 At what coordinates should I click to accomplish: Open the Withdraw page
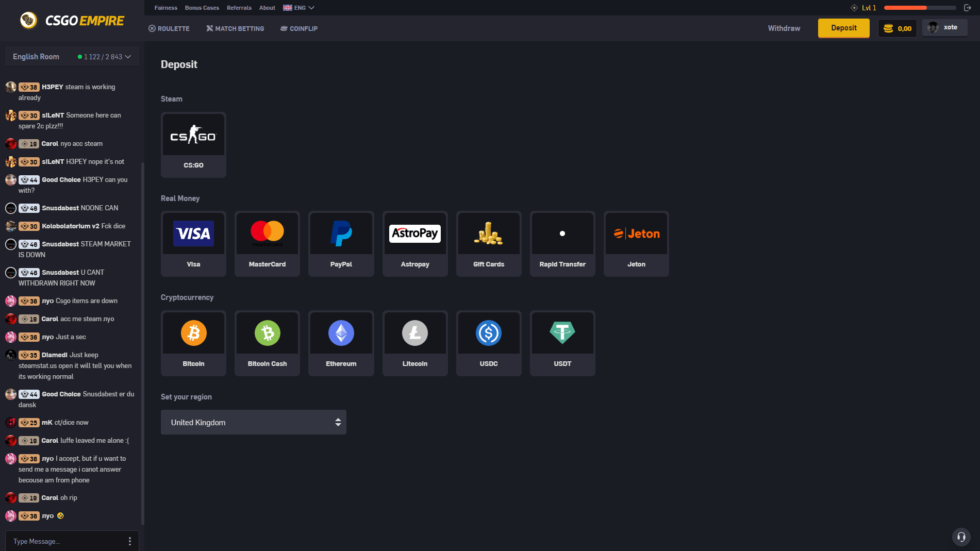784,28
